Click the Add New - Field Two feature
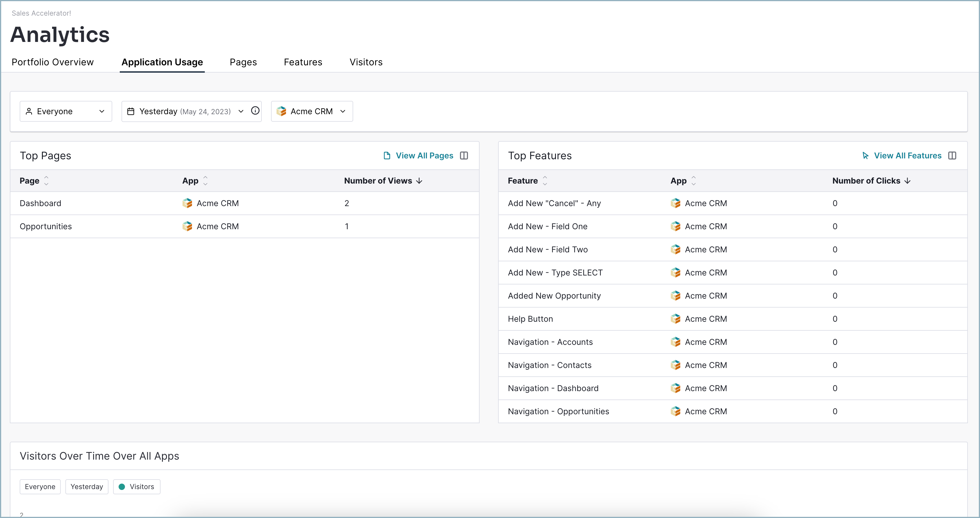Image resolution: width=980 pixels, height=518 pixels. pos(548,249)
